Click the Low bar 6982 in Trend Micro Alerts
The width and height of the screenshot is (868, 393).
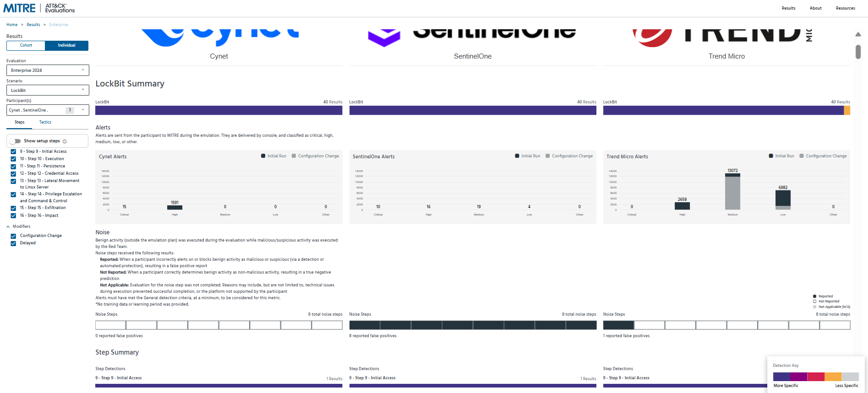click(783, 200)
